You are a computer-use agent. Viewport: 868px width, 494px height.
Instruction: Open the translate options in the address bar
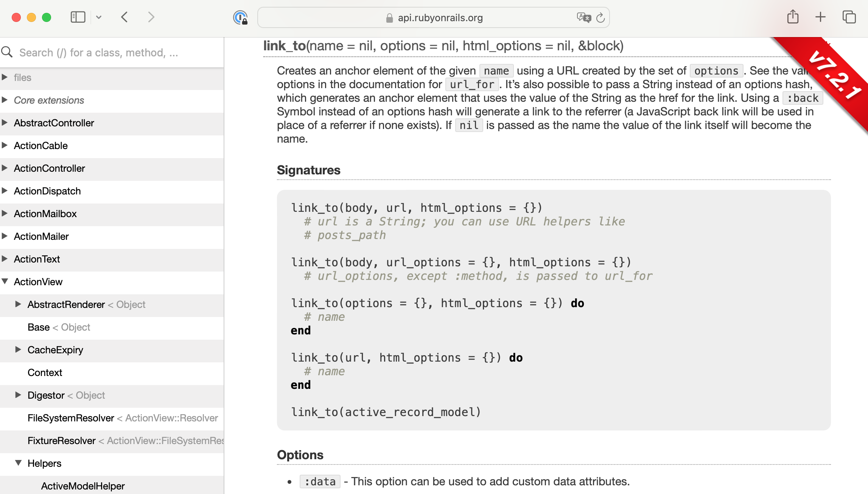(x=583, y=17)
